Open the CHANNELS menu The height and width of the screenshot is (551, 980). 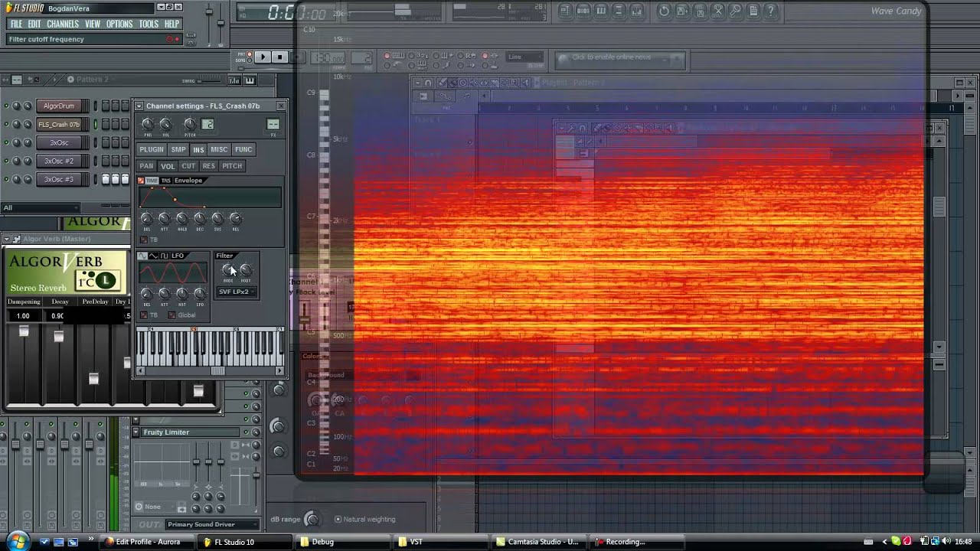click(63, 24)
